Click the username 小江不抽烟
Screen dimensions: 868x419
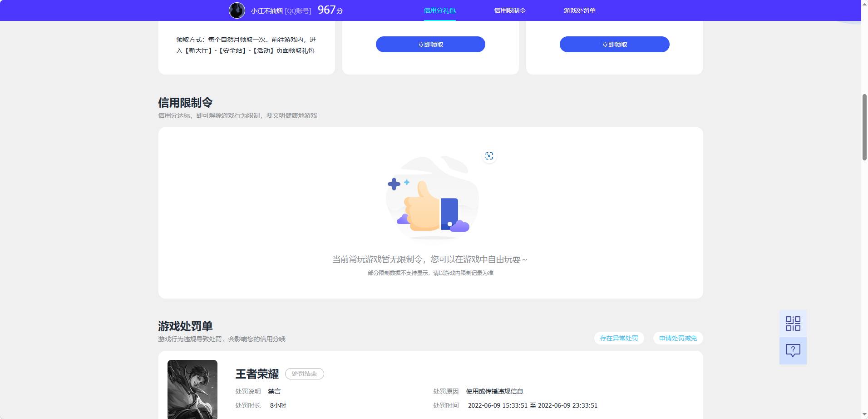pos(266,11)
